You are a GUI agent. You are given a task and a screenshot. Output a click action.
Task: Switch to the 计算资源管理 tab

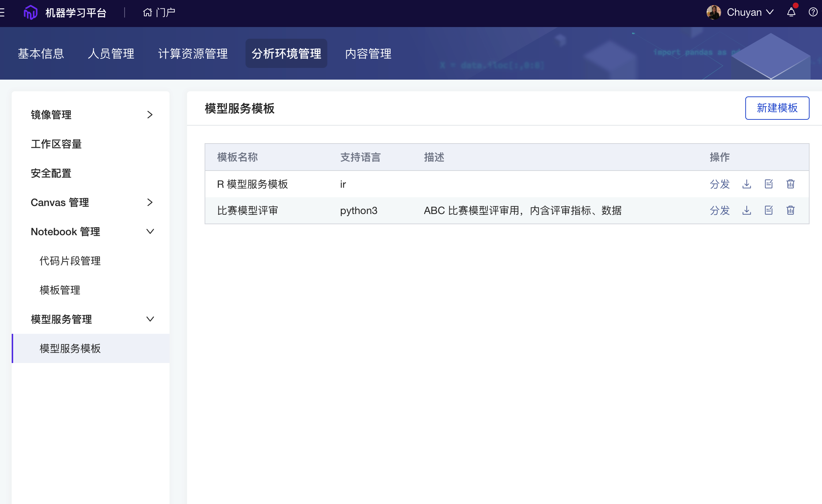click(193, 54)
